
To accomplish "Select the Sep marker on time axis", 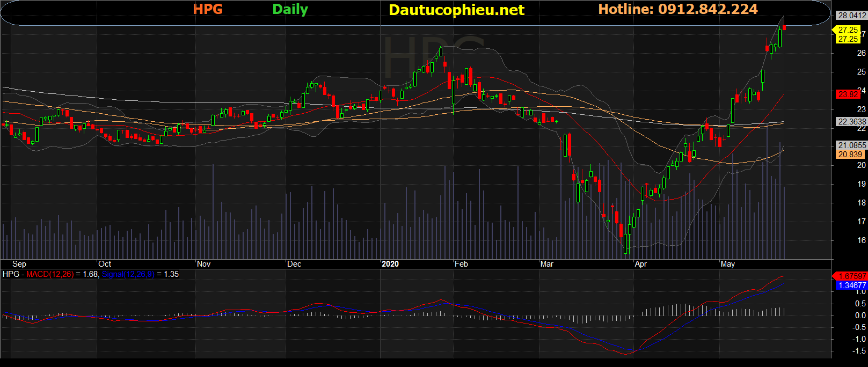I will (19, 264).
